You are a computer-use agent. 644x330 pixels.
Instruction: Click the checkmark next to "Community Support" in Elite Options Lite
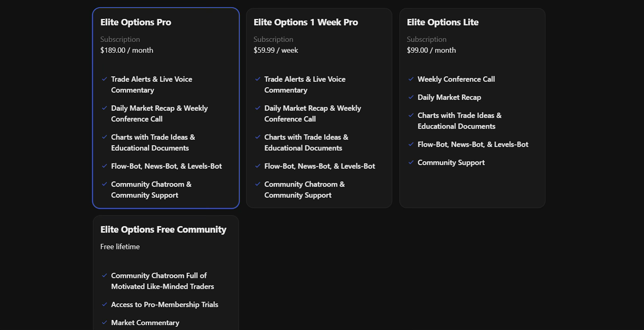coord(411,162)
